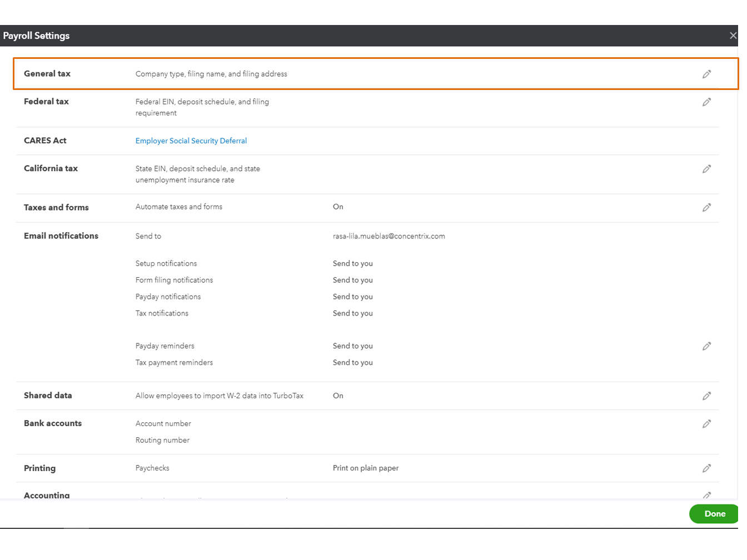Click Print on plain paper text
This screenshot has width=747, height=560.
(366, 468)
